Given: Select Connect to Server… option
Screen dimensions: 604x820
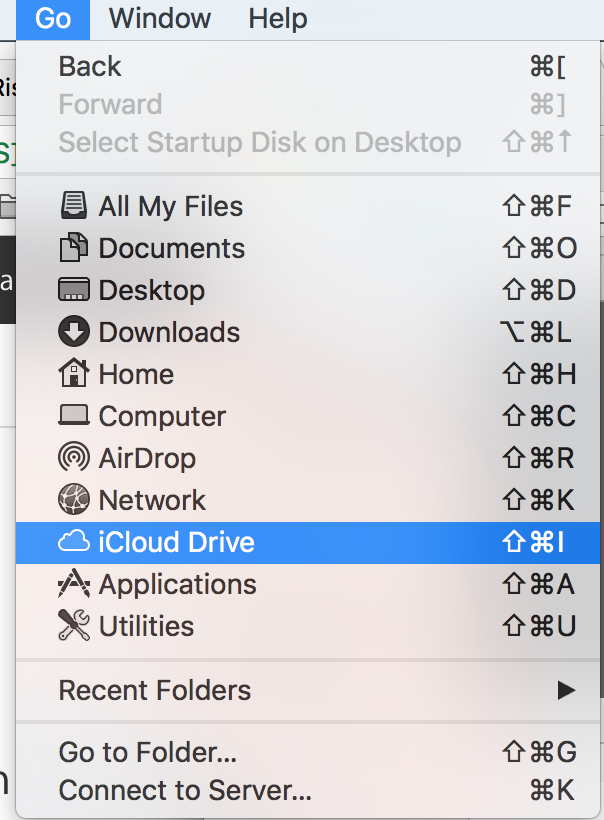Looking at the screenshot, I should pos(185,790).
